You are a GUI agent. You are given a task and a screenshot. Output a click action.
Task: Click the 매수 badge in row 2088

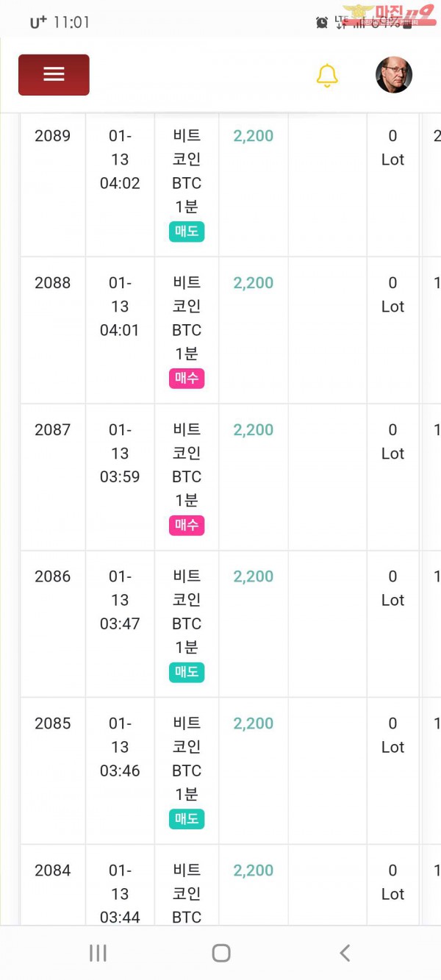coord(187,379)
